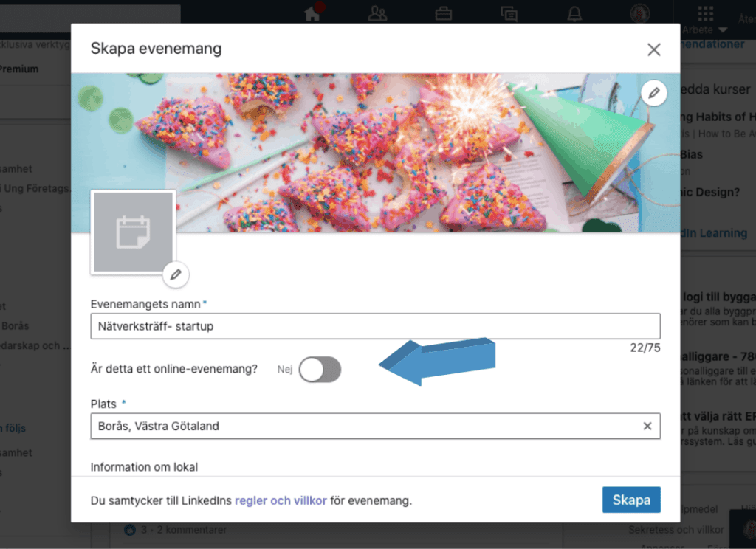Edit the event logo via pencil icon
The image size is (756, 549).
pos(176,274)
